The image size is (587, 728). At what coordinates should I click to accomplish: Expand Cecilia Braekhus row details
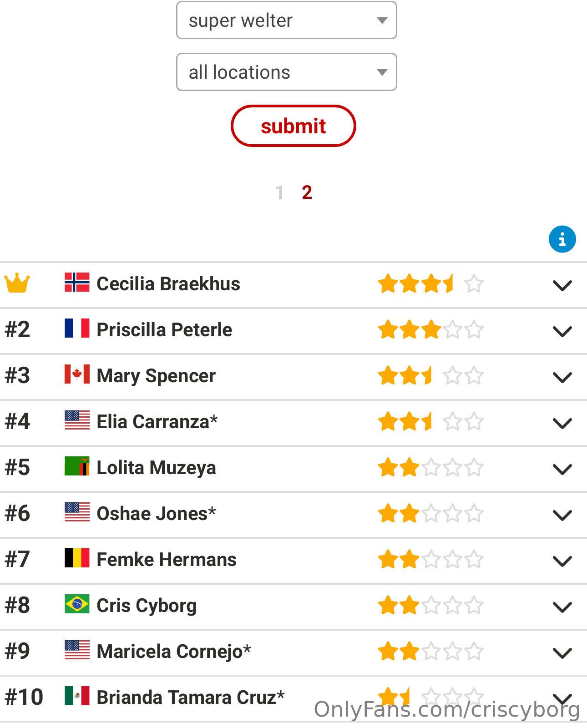pos(562,285)
